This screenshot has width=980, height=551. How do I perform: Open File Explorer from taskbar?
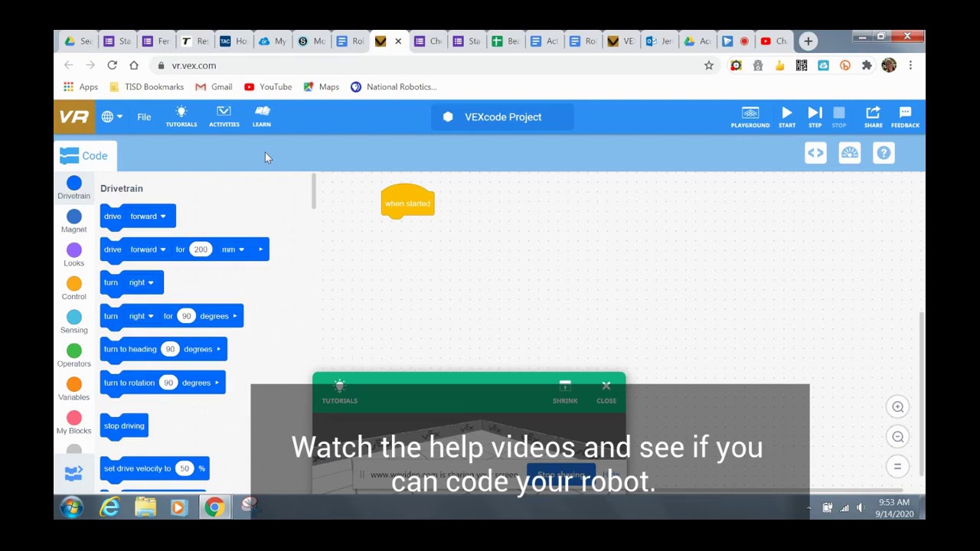tap(145, 507)
